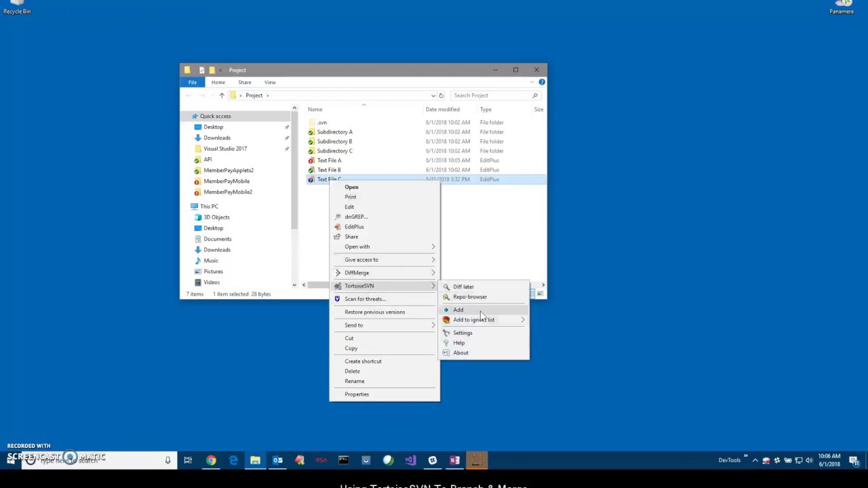This screenshot has height=488, width=868.
Task: Open This PC in the navigation pane
Action: [210, 207]
